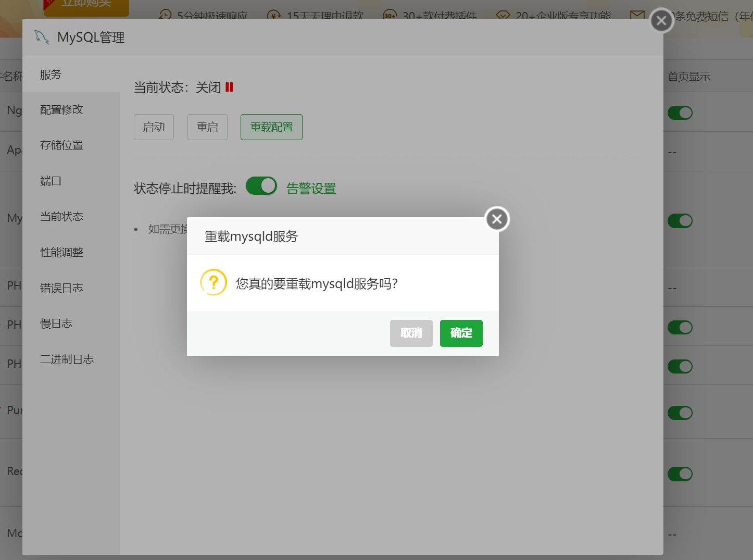Open the 配置修改 tab
753x560 pixels.
pos(71,109)
